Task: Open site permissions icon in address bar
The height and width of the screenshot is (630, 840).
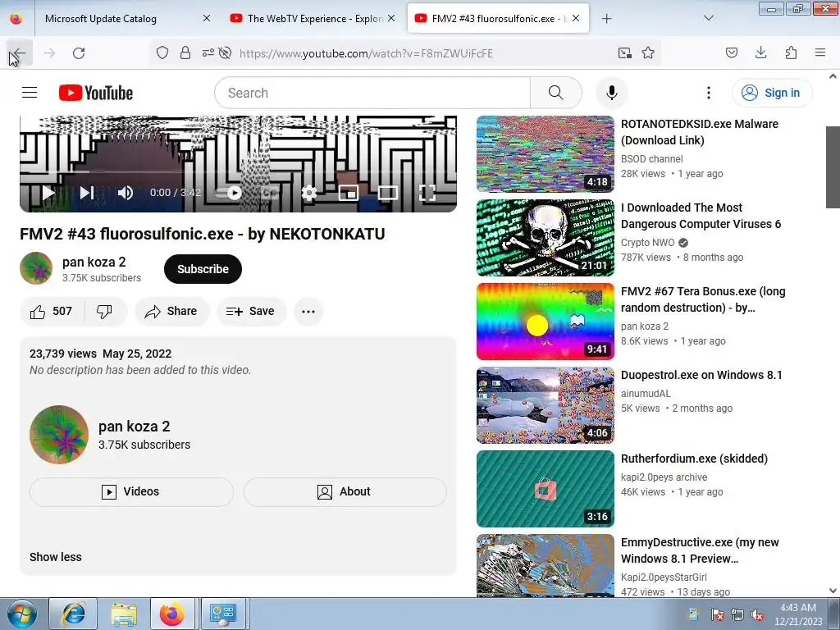Action: (x=208, y=52)
